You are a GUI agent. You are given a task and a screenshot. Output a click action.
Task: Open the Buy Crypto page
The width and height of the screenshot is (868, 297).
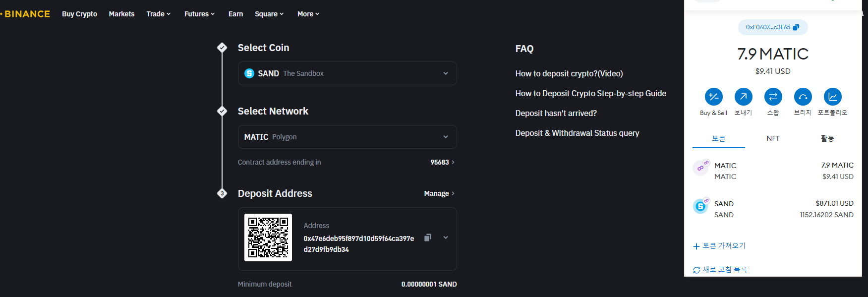(x=79, y=14)
